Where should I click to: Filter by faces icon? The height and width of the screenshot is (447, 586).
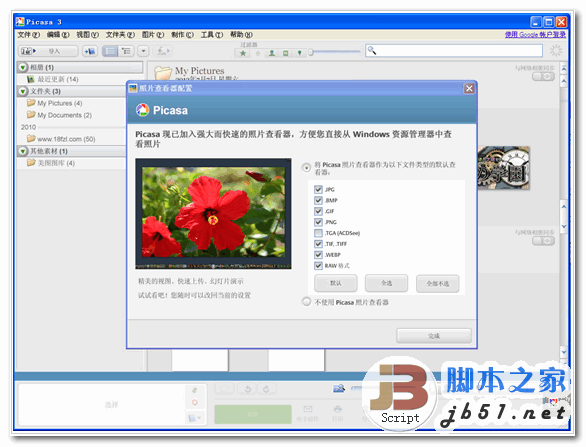pos(272,53)
